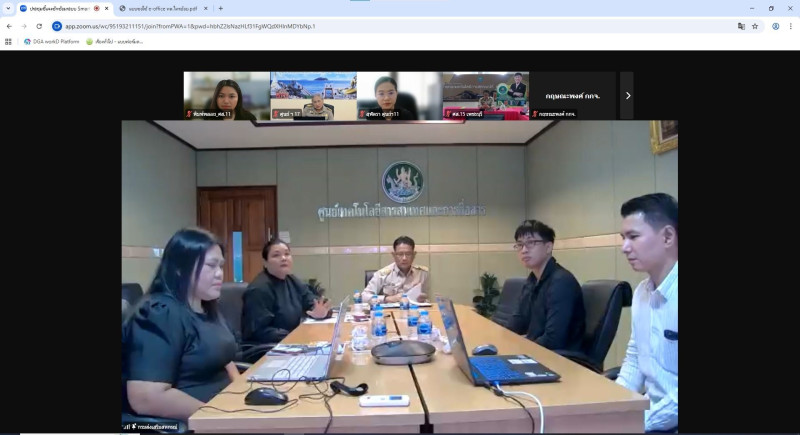Viewport: 800px width, 435px height.
Task: Click the main conference room video
Action: point(400,275)
